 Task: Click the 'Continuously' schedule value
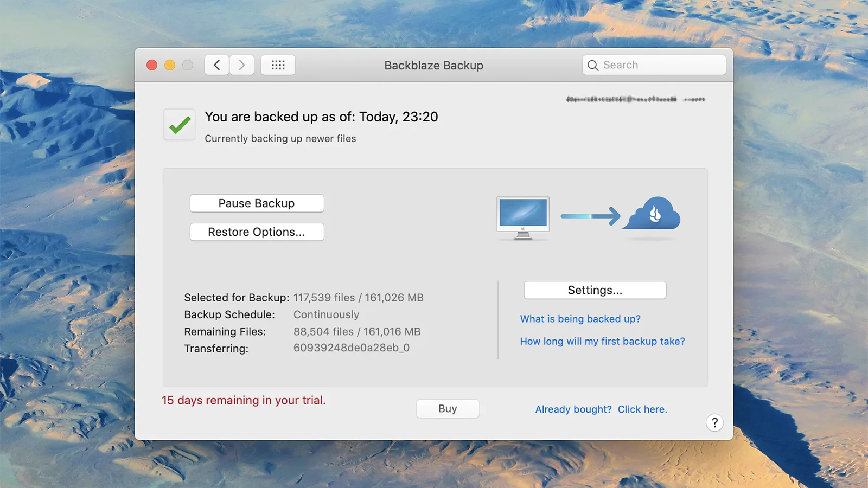[x=326, y=314]
